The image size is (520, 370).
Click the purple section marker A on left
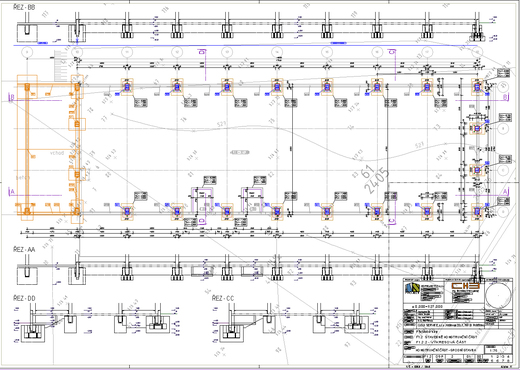point(12,192)
